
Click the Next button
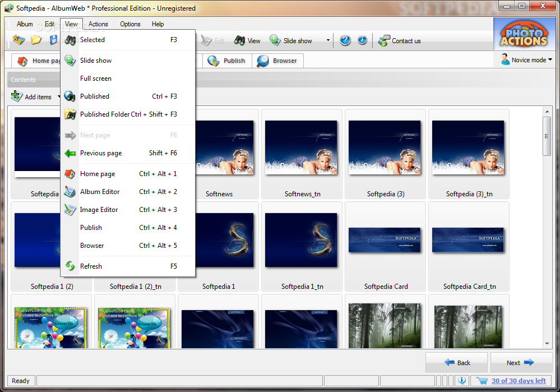[x=521, y=363]
